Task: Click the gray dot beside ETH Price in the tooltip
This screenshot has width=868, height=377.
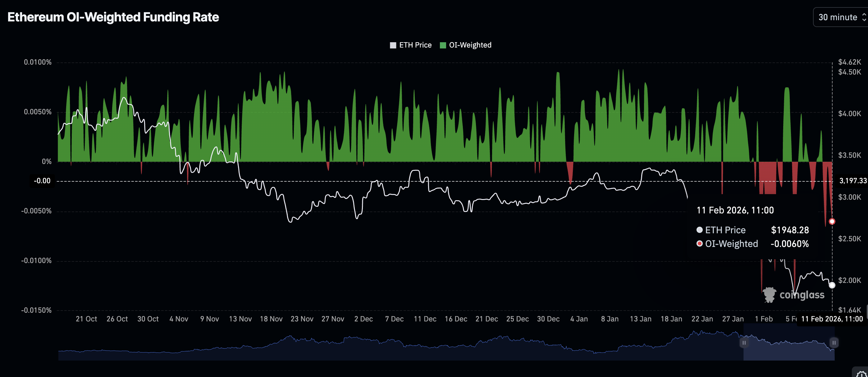Action: 700,230
